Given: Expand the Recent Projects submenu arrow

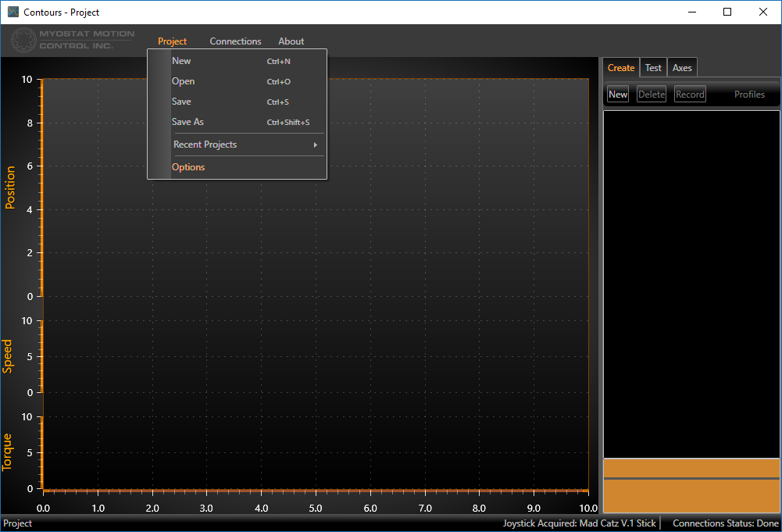Looking at the screenshot, I should tap(315, 145).
